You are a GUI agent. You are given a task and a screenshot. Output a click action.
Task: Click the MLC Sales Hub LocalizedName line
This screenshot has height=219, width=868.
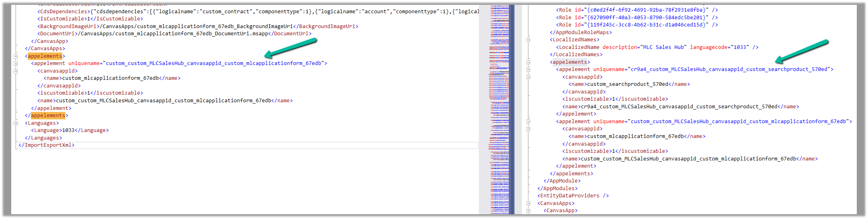(657, 47)
